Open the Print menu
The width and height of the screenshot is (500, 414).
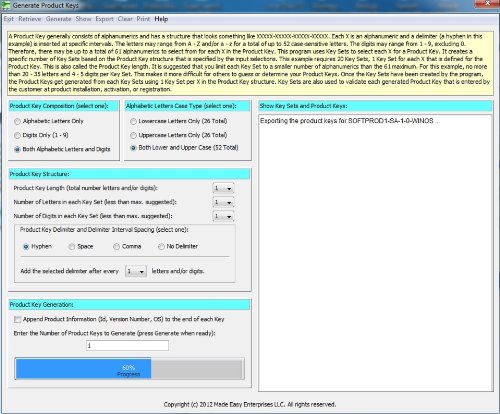(x=143, y=19)
